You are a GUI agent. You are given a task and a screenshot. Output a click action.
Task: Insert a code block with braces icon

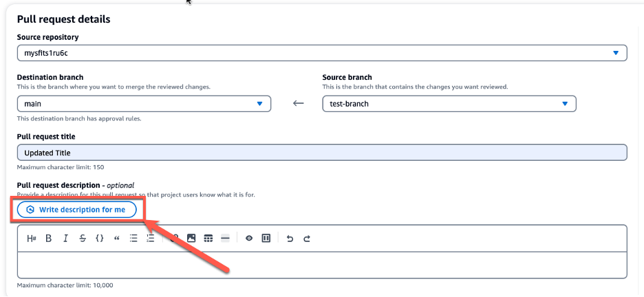[99, 239]
